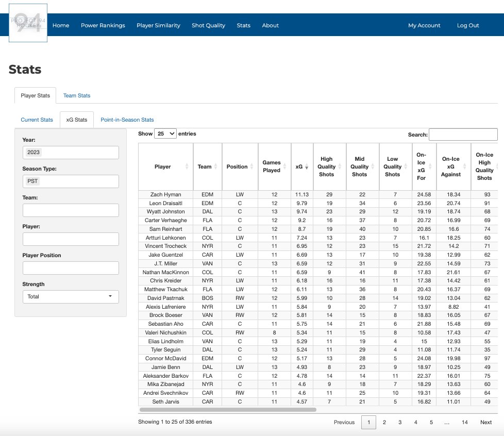Screen dimensions: 504x436
Task: Open the Year selector with 2023
Action: pos(71,153)
